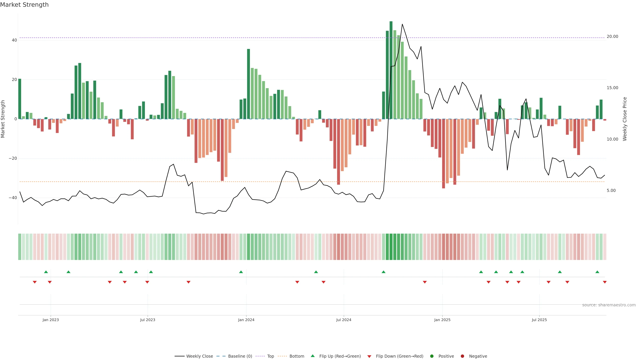
Task: Click Flip Up green triangle legend icon
Action: coord(312,356)
